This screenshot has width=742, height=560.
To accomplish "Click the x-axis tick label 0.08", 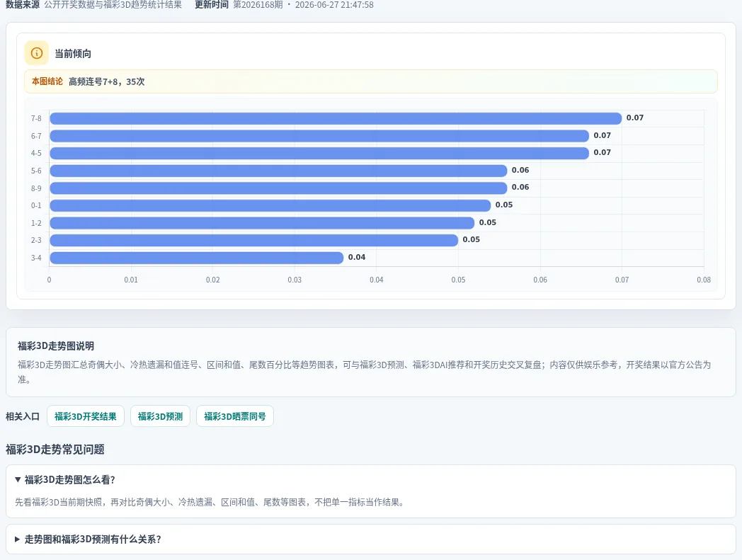I will 704,280.
